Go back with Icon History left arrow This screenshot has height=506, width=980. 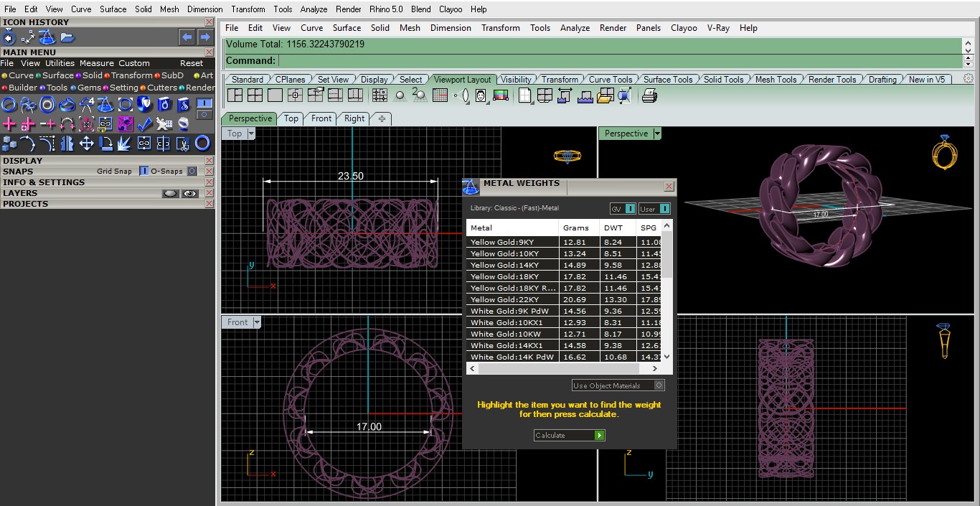(187, 37)
